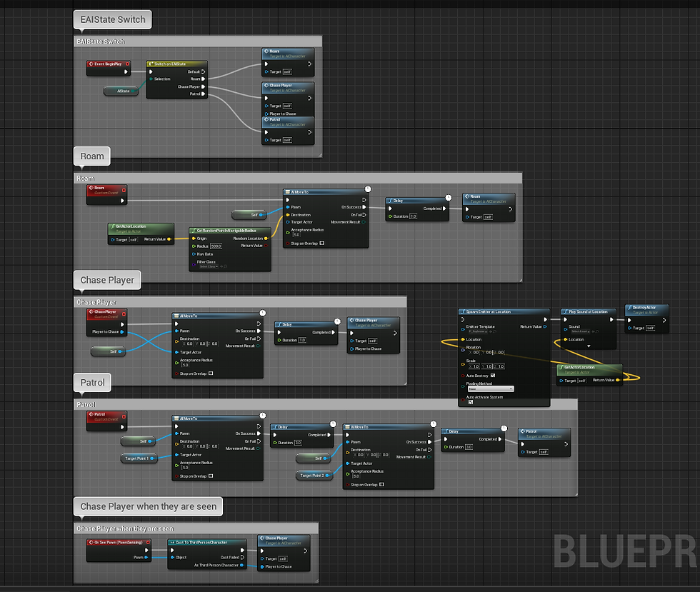The width and height of the screenshot is (700, 592).
Task: Click the clock icon on Chase Player's Delay
Action: point(337,321)
